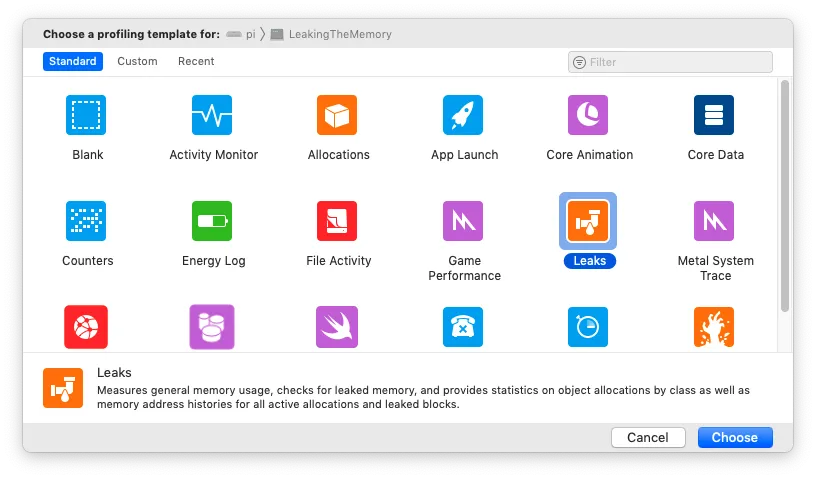The height and width of the screenshot is (479, 816).
Task: Select the Core Data template icon
Action: click(714, 115)
